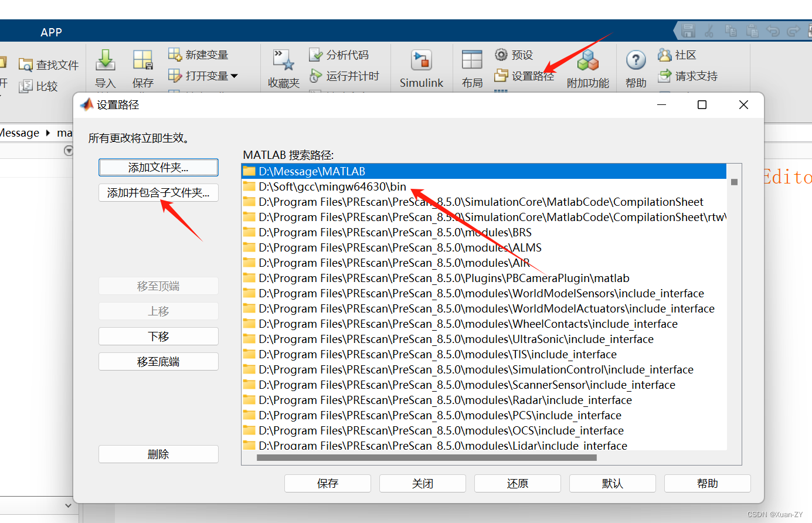Click Default (默认) button
The width and height of the screenshot is (812, 523).
(613, 484)
